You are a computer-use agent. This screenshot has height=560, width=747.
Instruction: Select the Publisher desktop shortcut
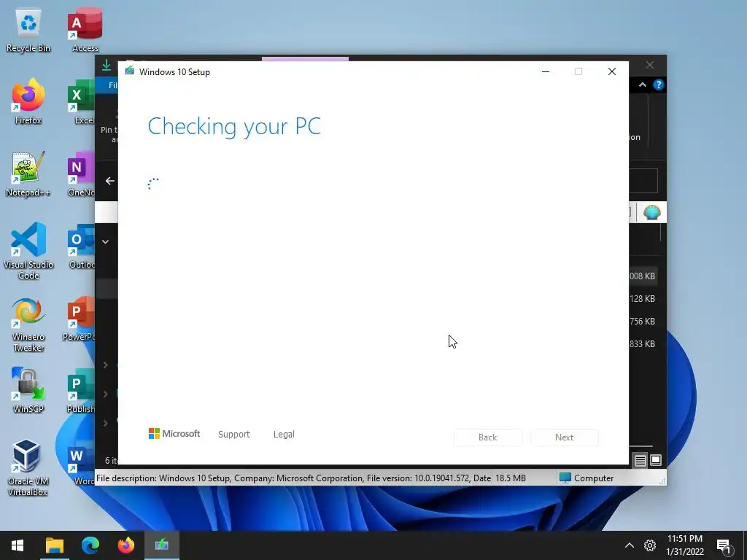tap(80, 391)
